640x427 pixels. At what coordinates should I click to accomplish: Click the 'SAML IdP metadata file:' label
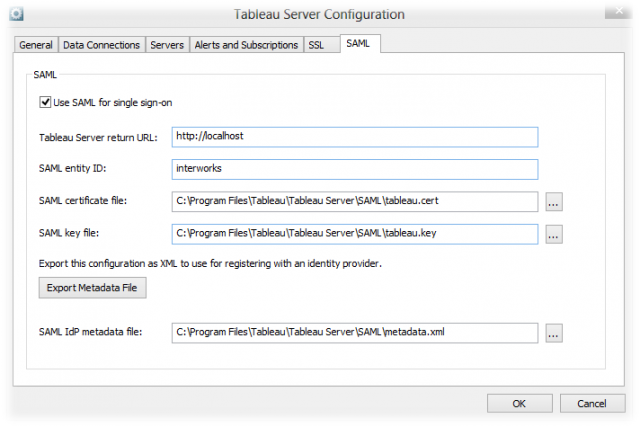[x=91, y=332]
